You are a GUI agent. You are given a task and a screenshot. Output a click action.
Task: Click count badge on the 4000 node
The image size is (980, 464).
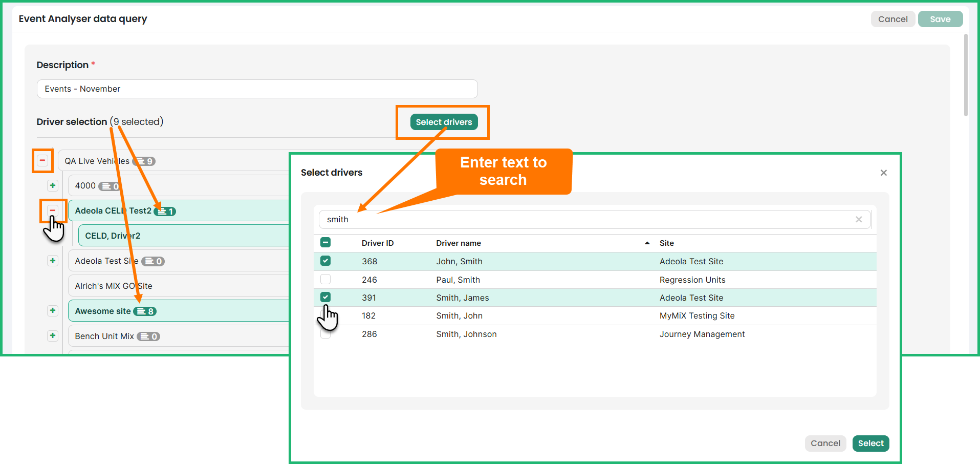pyautogui.click(x=110, y=186)
